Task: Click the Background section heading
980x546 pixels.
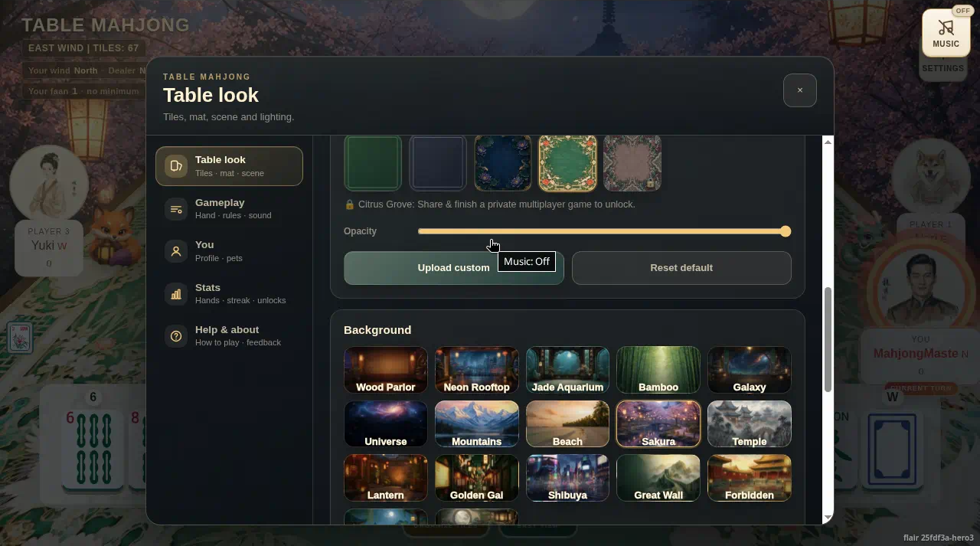Action: (377, 330)
